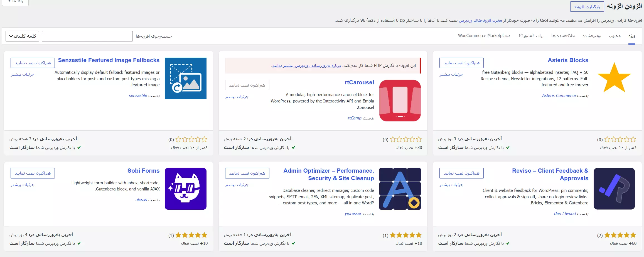The image size is (644, 257).
Task: Click the Reviso plugin logo
Action: (614, 189)
